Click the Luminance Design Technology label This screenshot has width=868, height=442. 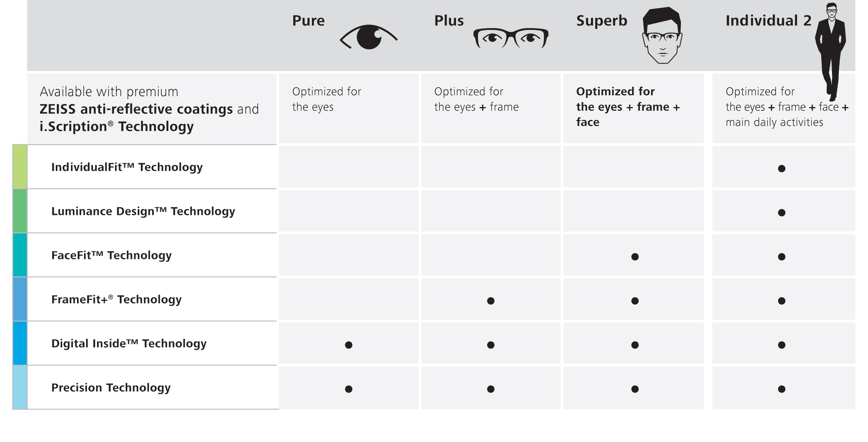tap(143, 211)
